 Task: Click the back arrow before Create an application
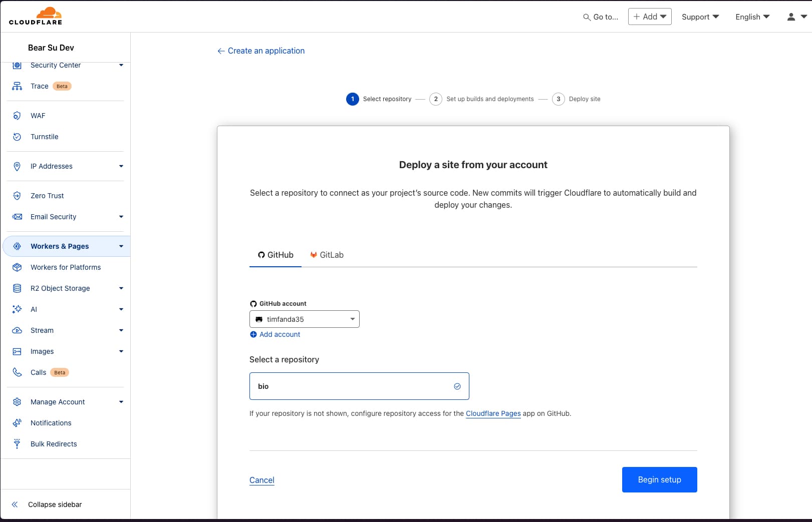point(221,51)
